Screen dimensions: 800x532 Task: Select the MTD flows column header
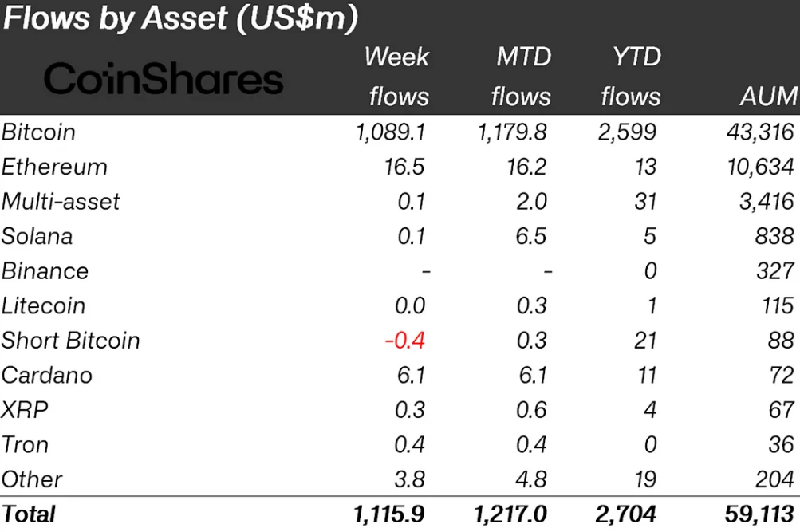[x=521, y=77]
